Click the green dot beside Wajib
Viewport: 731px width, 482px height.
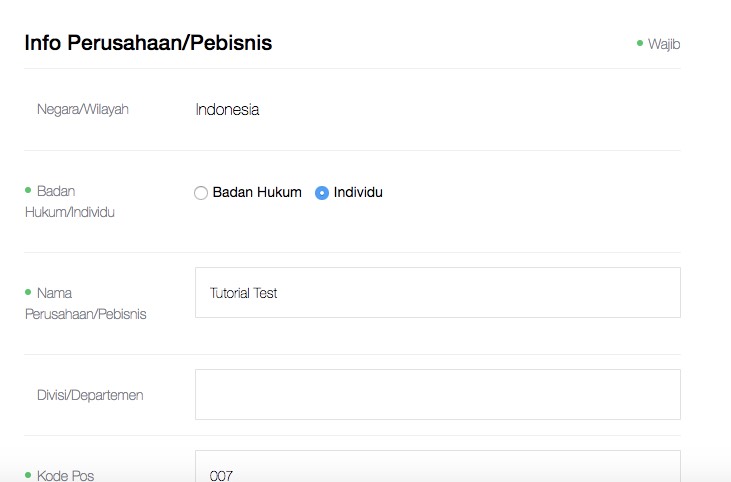coord(640,43)
